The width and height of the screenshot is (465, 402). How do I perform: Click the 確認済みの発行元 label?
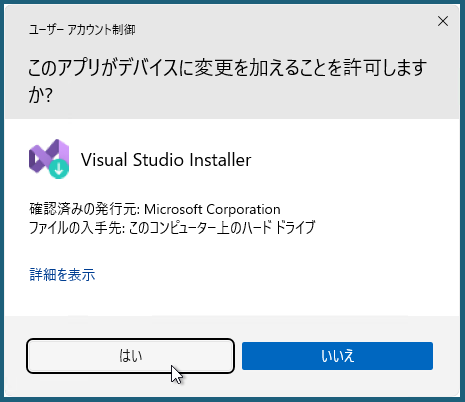pyautogui.click(x=83, y=209)
